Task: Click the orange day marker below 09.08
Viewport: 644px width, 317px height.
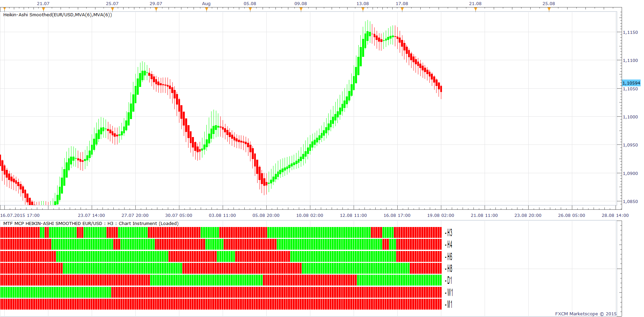Action: [x=301, y=9]
